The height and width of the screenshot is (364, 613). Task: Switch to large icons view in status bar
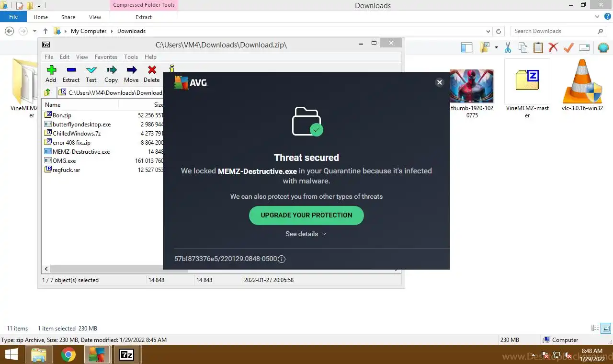click(606, 329)
